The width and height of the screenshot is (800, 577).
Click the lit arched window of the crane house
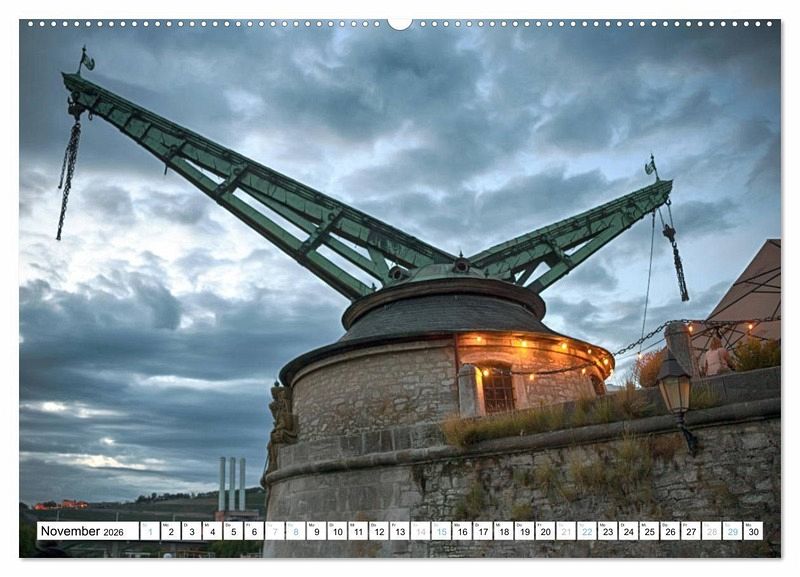(x=498, y=389)
